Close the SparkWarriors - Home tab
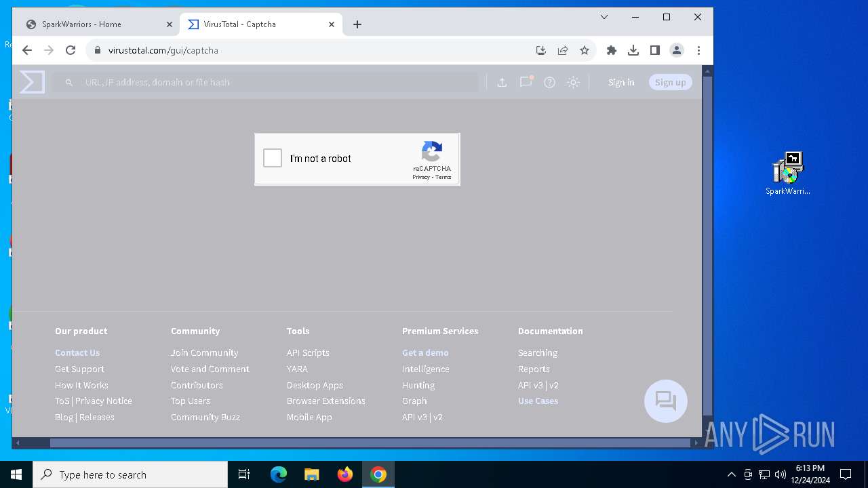 (170, 24)
